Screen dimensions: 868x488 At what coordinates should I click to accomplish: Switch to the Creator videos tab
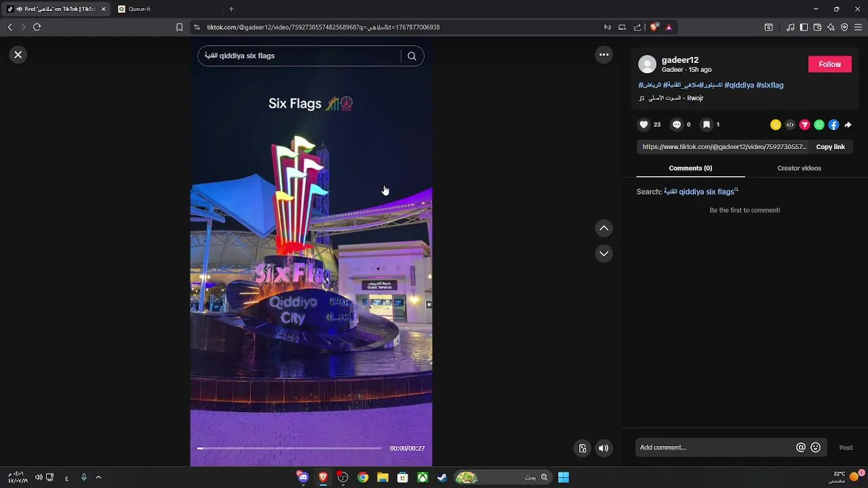click(x=799, y=168)
